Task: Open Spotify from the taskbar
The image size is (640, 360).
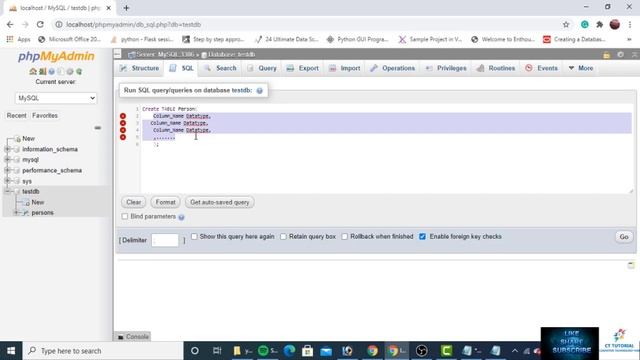Action: [268, 351]
